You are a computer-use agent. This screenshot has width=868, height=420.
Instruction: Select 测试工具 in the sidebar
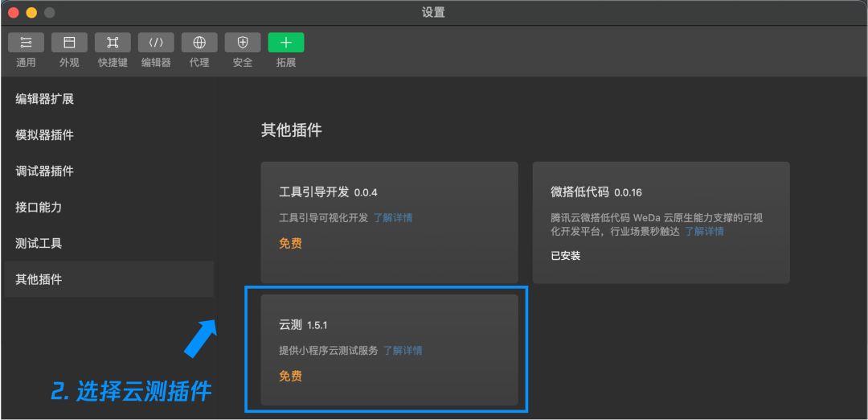[x=109, y=243]
